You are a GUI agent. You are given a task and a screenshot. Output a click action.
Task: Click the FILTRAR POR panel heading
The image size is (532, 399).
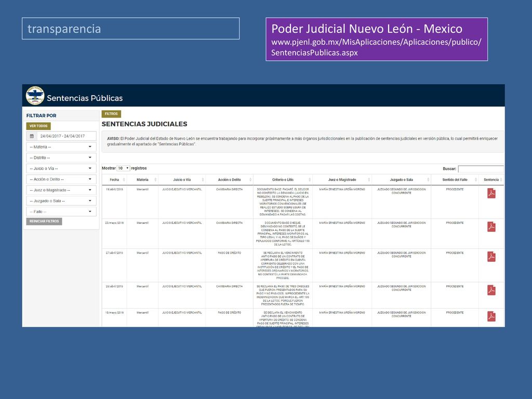click(42, 116)
